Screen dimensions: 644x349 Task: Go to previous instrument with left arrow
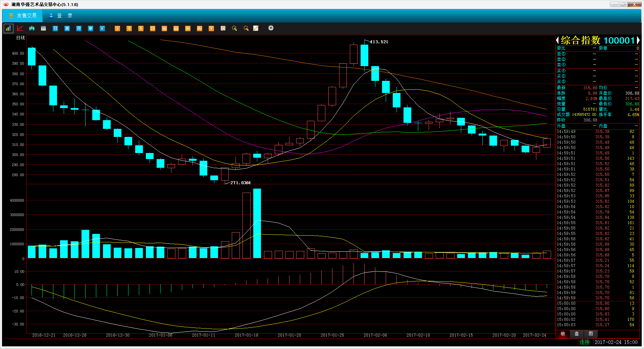(557, 41)
